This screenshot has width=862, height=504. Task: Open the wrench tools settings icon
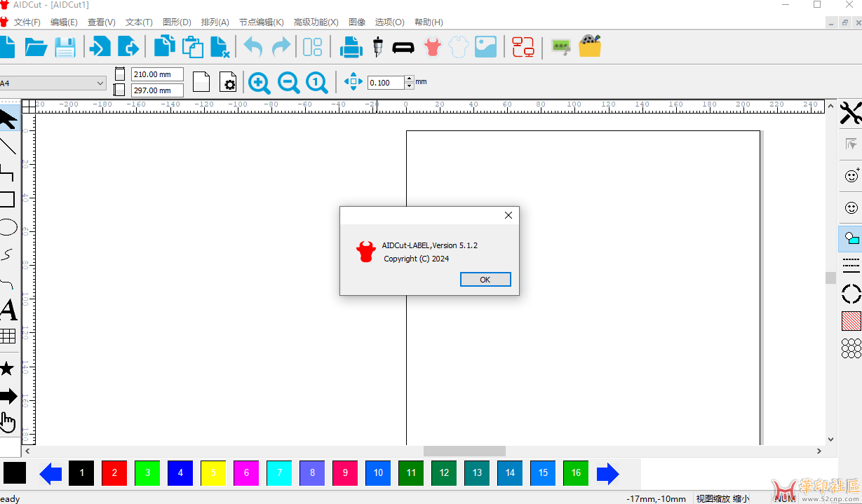point(851,113)
